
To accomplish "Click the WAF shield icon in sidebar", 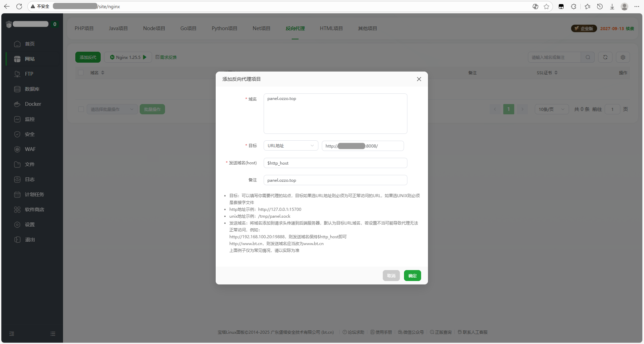I will (17, 149).
